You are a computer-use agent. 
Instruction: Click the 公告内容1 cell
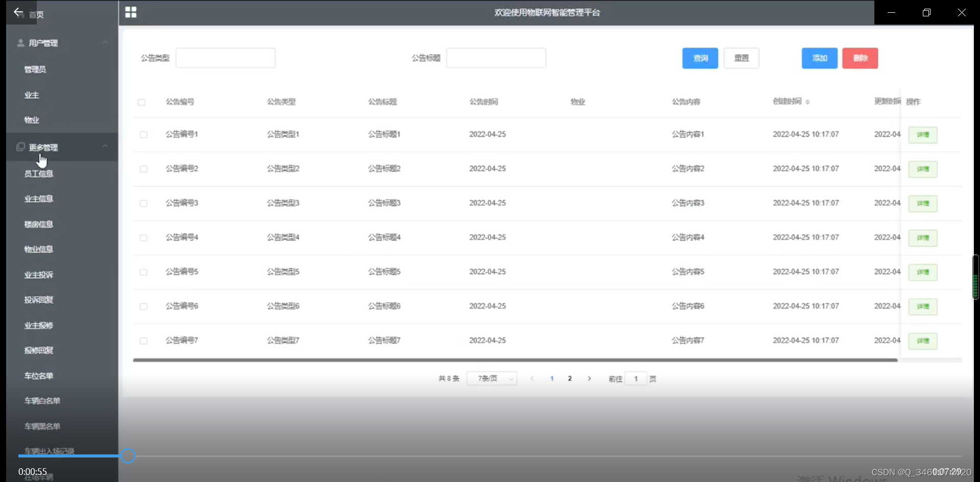pyautogui.click(x=688, y=134)
